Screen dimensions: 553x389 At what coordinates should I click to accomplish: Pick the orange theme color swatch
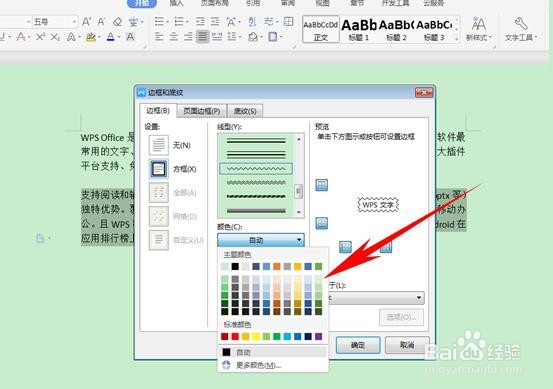276,266
